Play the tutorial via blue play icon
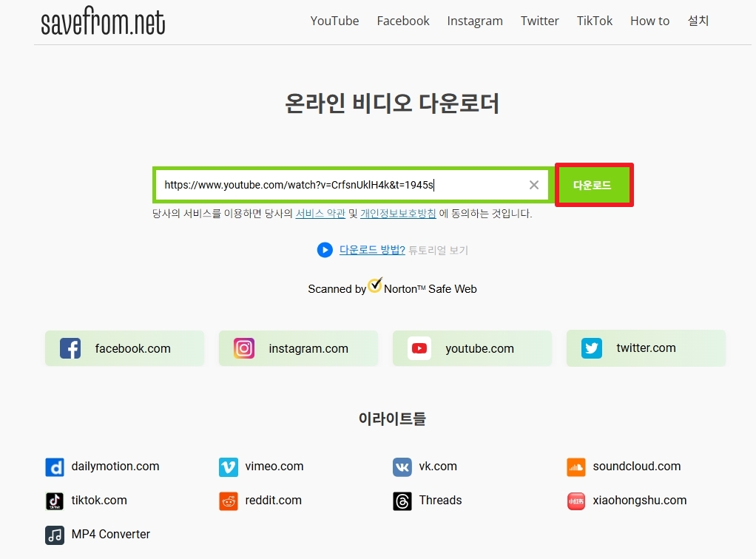 point(325,250)
